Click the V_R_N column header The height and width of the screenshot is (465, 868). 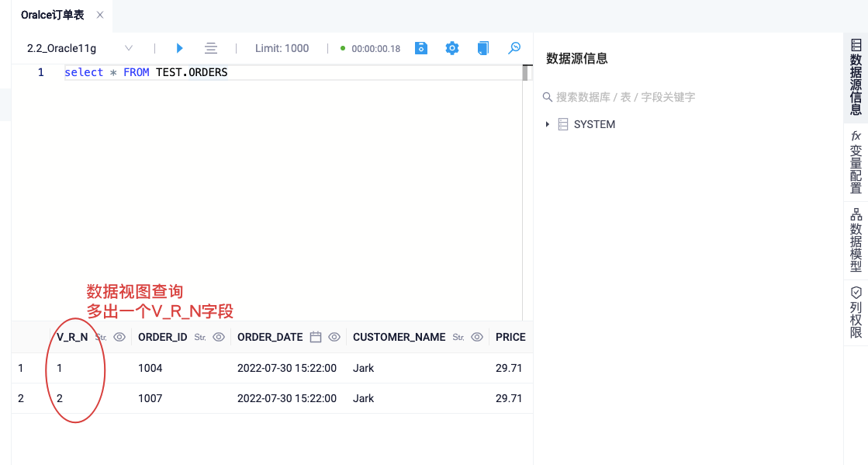[x=72, y=337]
